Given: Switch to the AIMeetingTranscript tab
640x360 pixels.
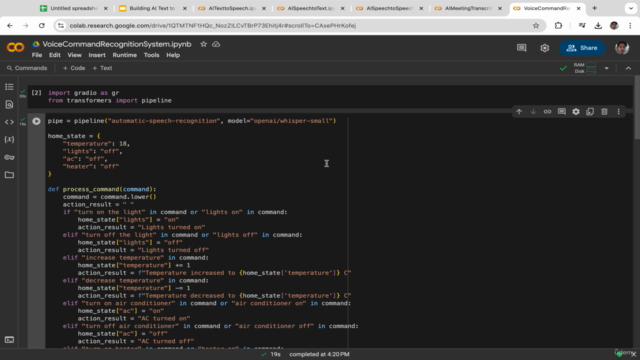Looking at the screenshot, I should pyautogui.click(x=469, y=8).
